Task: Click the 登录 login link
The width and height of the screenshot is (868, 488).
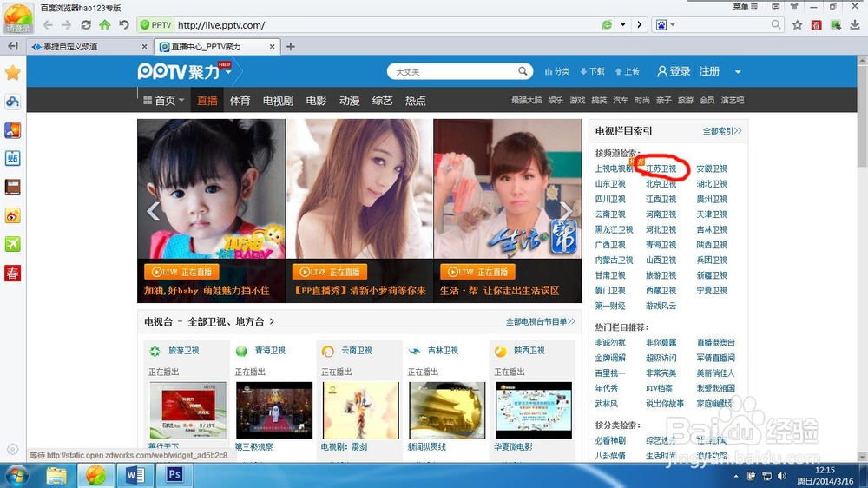Action: [674, 71]
